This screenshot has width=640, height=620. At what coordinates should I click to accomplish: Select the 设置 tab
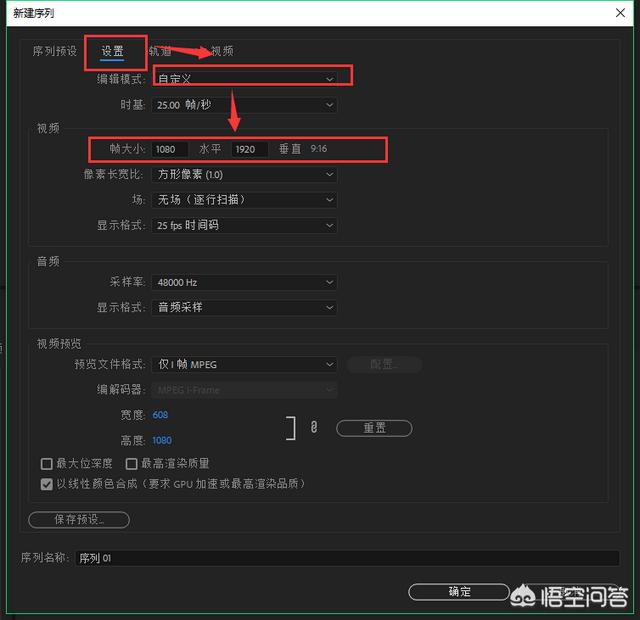click(x=112, y=51)
